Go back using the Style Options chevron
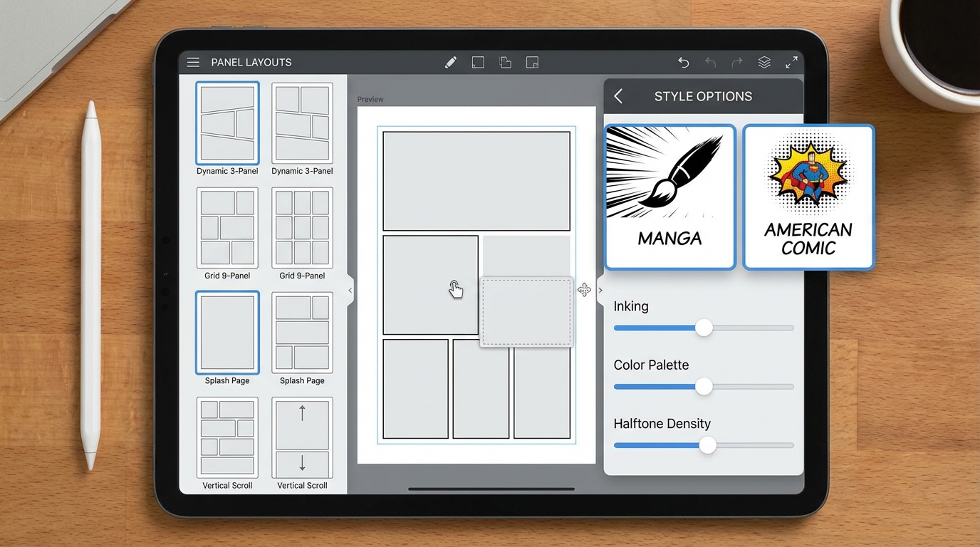Screen dimensions: 980x547 [618, 97]
